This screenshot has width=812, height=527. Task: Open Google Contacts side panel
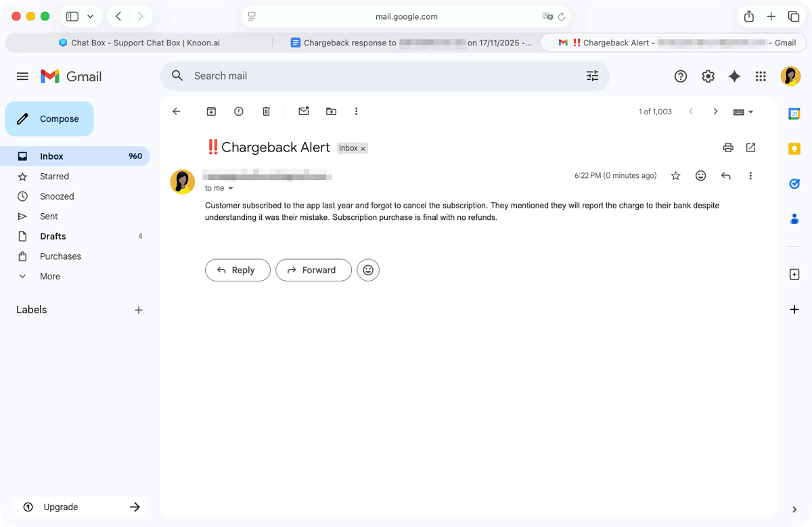794,219
